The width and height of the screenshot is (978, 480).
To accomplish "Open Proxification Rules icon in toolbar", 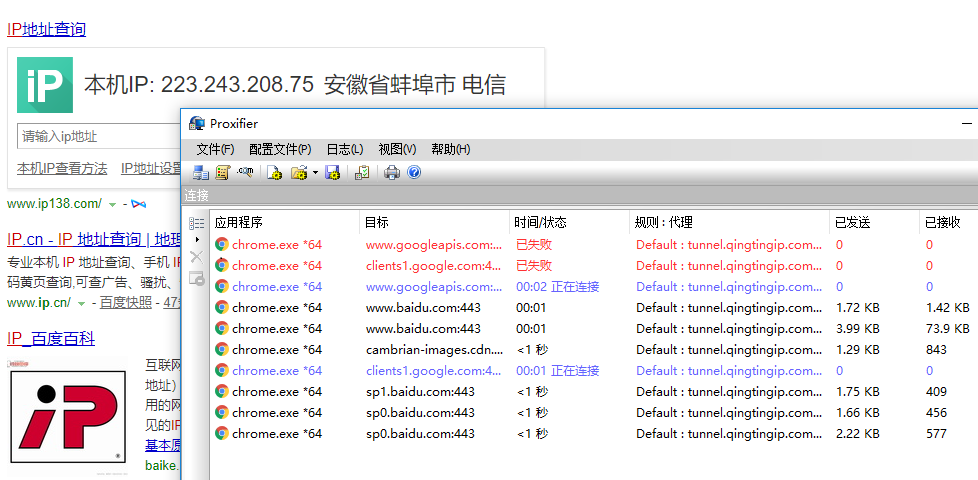I will pyautogui.click(x=223, y=173).
